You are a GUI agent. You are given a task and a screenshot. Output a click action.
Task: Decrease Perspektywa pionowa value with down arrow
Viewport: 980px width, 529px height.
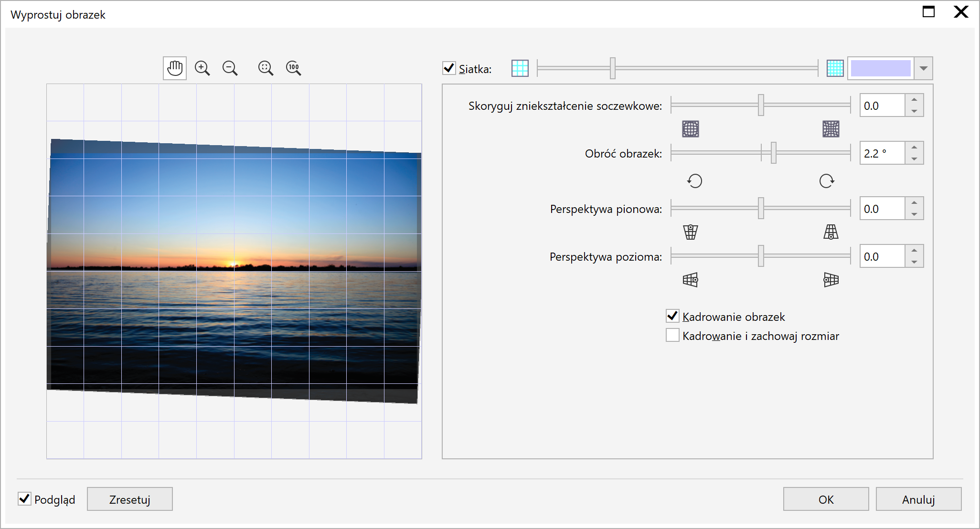(x=914, y=214)
